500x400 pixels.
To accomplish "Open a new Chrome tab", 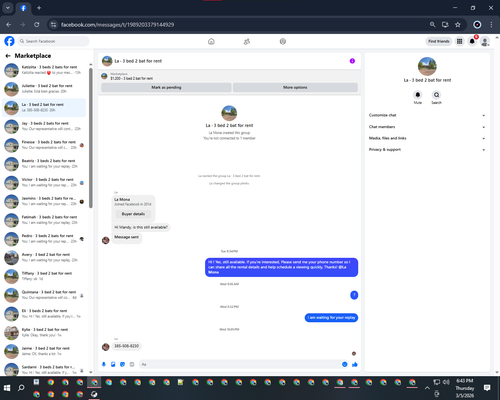I will (x=39, y=8).
